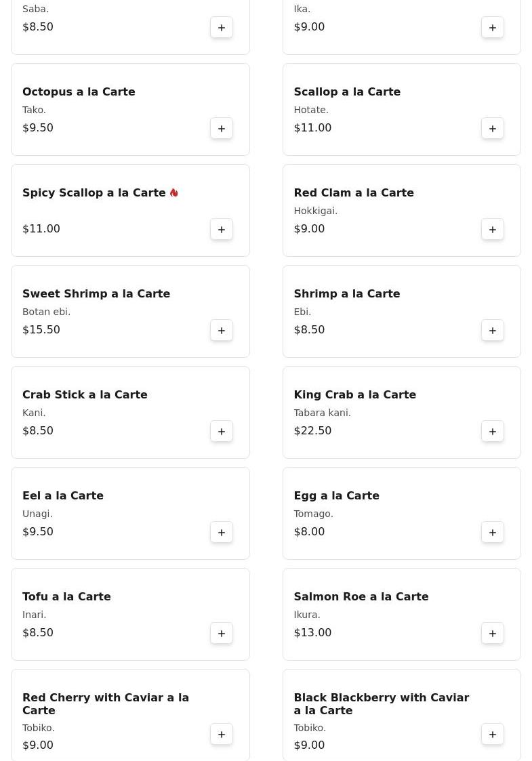Image resolution: width=532 pixels, height=761 pixels.
Task: Add Scallop a la Carte to order
Action: tap(493, 129)
